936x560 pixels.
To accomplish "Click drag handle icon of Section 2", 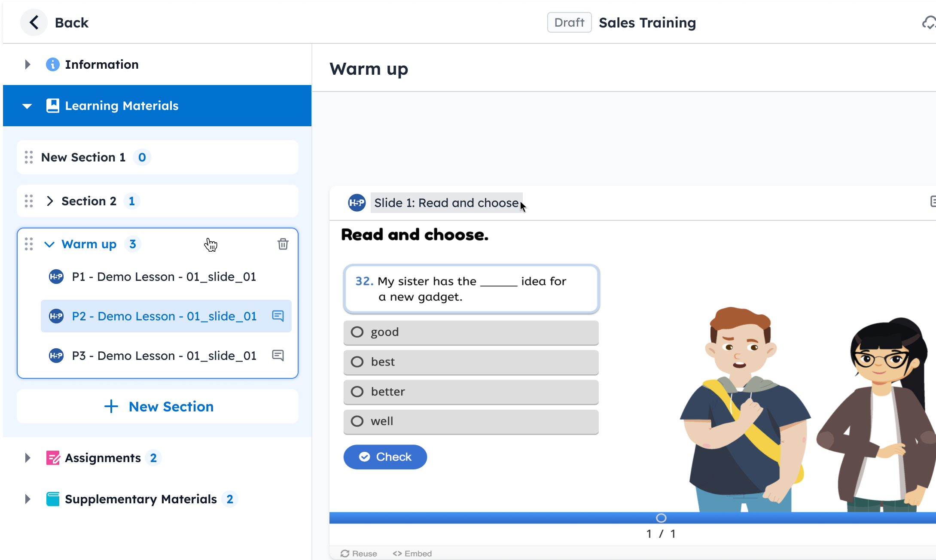I will [x=29, y=201].
